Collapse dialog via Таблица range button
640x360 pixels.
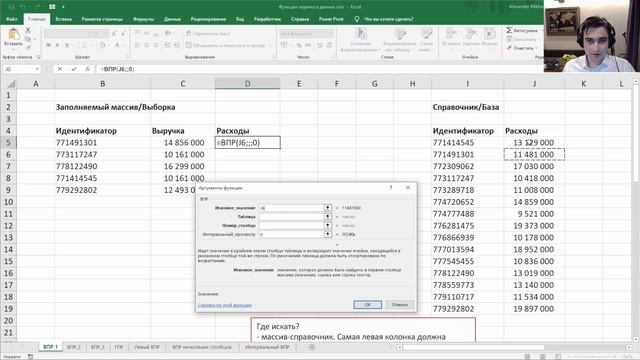[327, 217]
